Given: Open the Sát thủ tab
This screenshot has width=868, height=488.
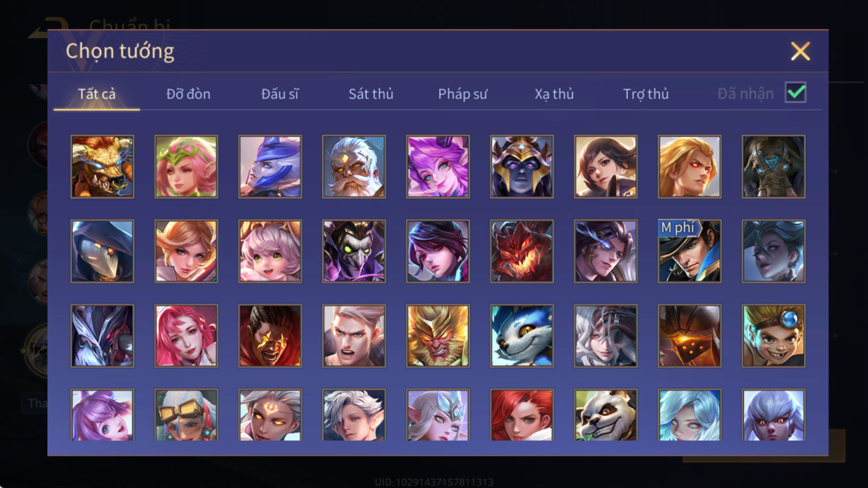Looking at the screenshot, I should click(371, 94).
